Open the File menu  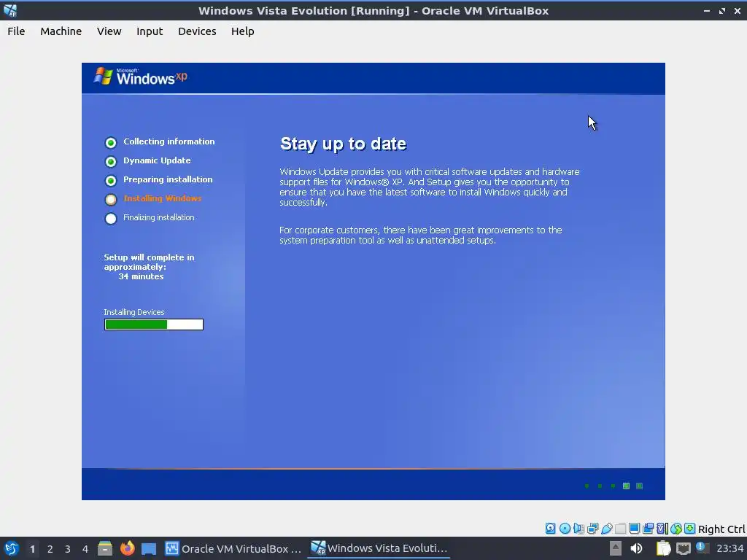pos(16,31)
